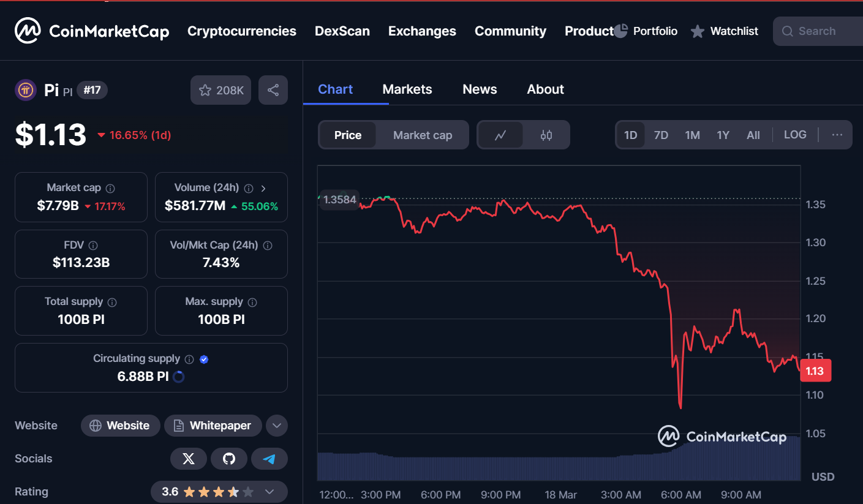Screen dimensions: 863x504
Task: Visit the Pi Website
Action: point(120,425)
